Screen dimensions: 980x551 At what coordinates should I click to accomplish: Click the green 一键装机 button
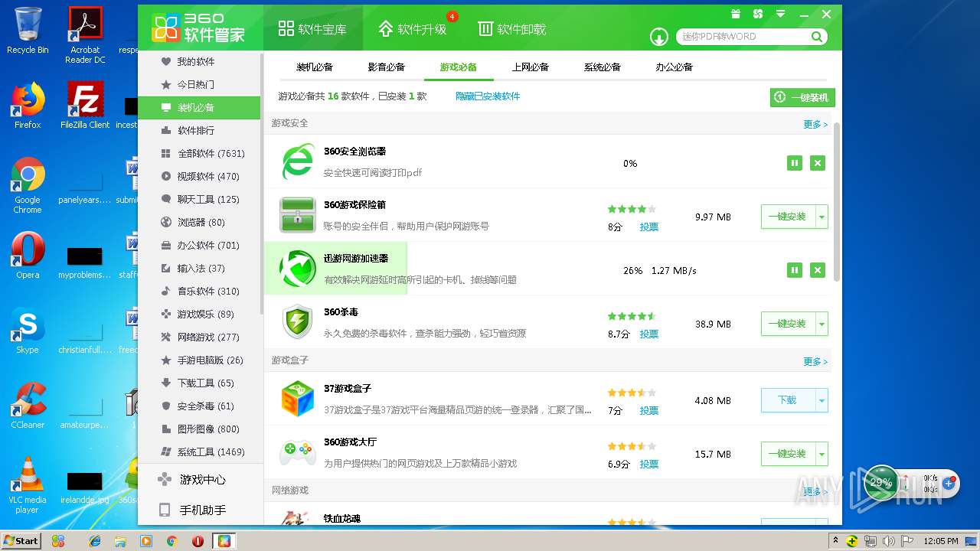802,97
